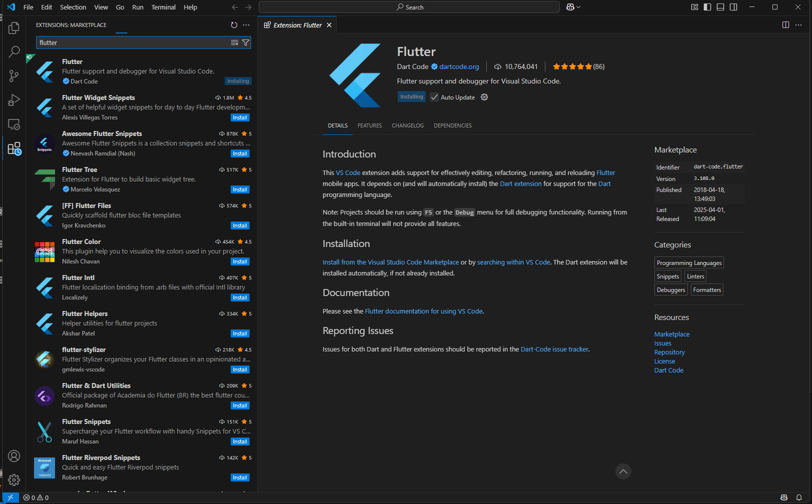
Task: Go forward in navigation history
Action: tap(248, 7)
